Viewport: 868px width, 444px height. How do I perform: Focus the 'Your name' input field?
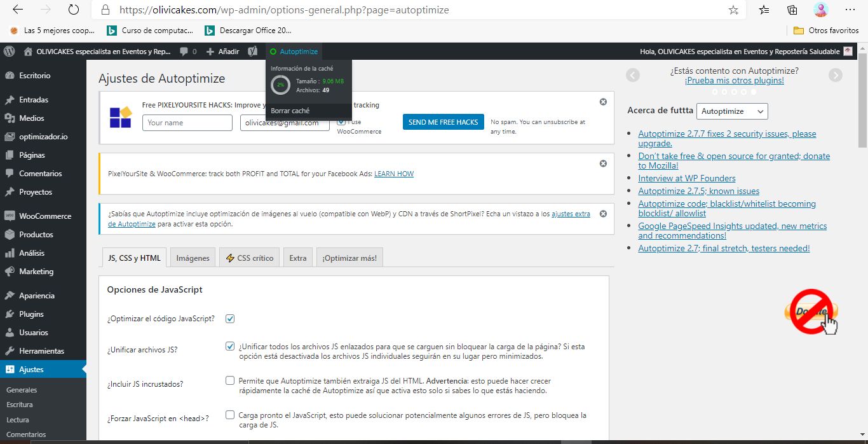coord(187,123)
